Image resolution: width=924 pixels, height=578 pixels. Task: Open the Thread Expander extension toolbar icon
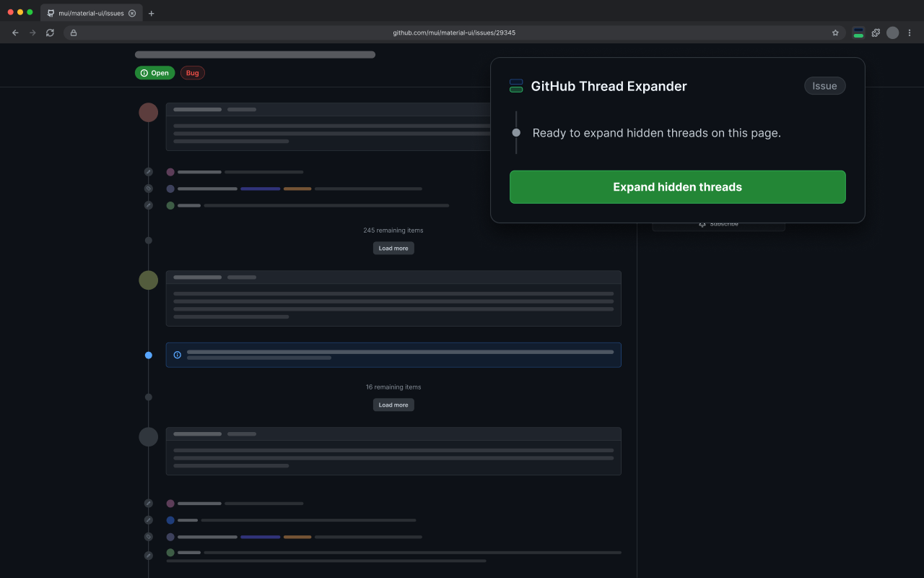tap(858, 33)
